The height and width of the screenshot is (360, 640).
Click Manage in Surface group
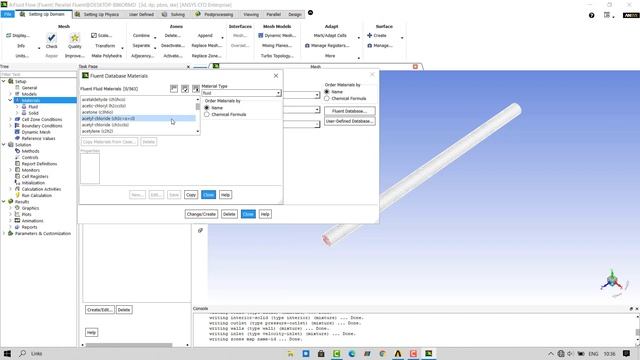(x=380, y=45)
